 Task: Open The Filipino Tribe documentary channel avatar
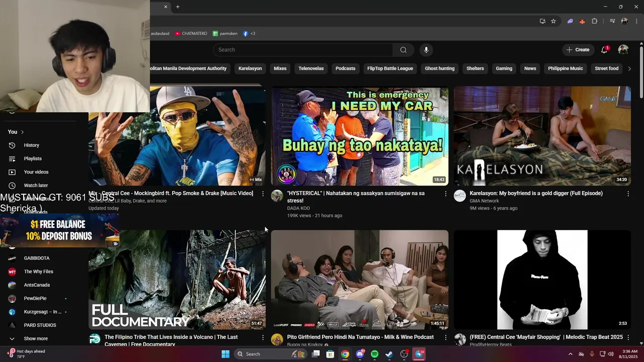click(x=95, y=339)
